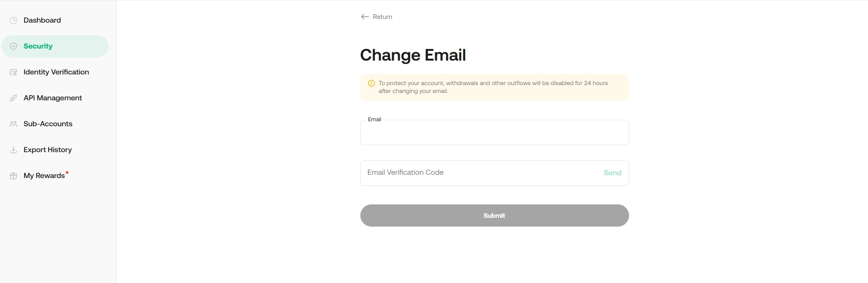Open My Rewards from the sidebar
This screenshot has height=283, width=868.
click(44, 176)
